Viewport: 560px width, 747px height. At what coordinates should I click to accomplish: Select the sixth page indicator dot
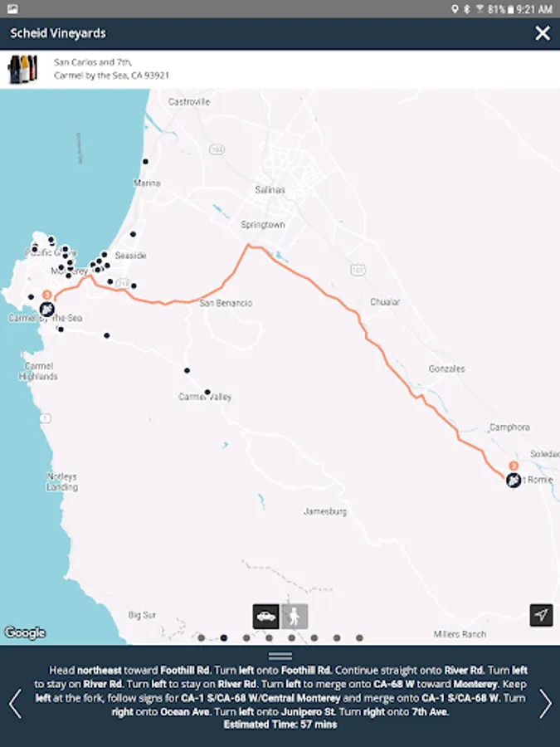tap(314, 637)
